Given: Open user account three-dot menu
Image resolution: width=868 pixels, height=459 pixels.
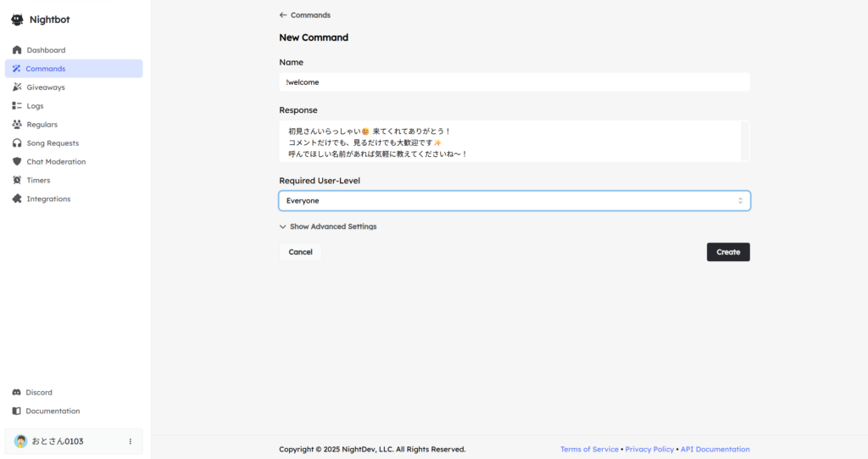Looking at the screenshot, I should point(130,441).
